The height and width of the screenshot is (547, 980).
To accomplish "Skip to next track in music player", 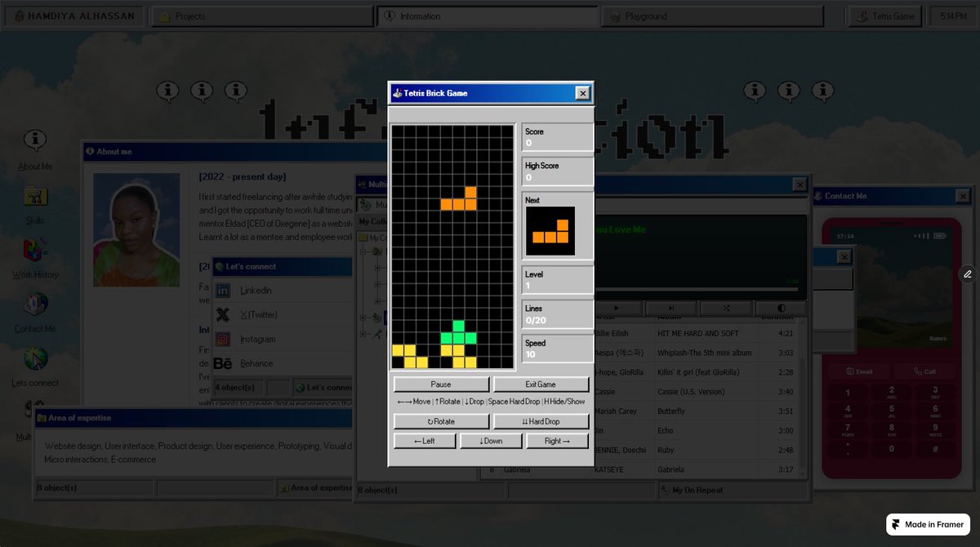I will point(671,309).
